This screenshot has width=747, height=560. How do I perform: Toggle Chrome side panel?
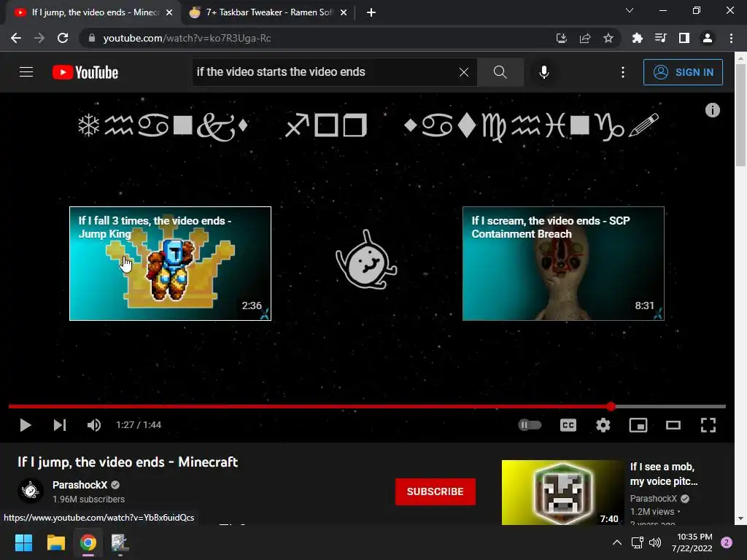pos(684,38)
